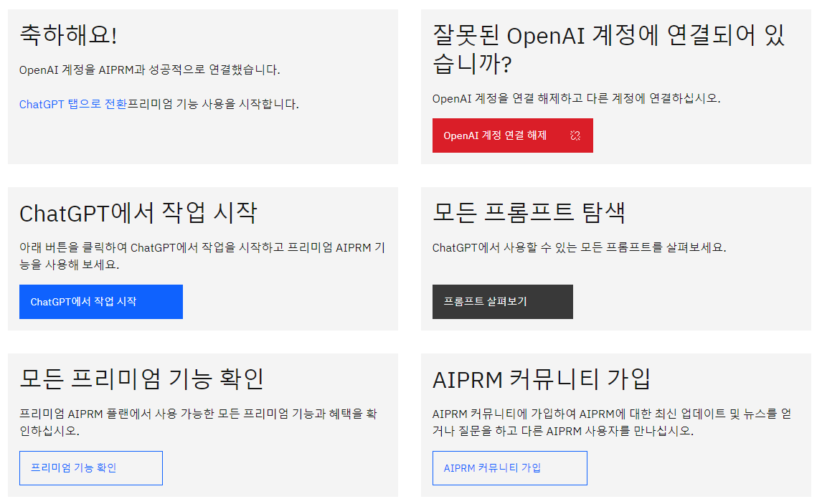Click the blue 'ChatGPT에서 작업 시작' button
The width and height of the screenshot is (817, 504).
[x=101, y=301]
